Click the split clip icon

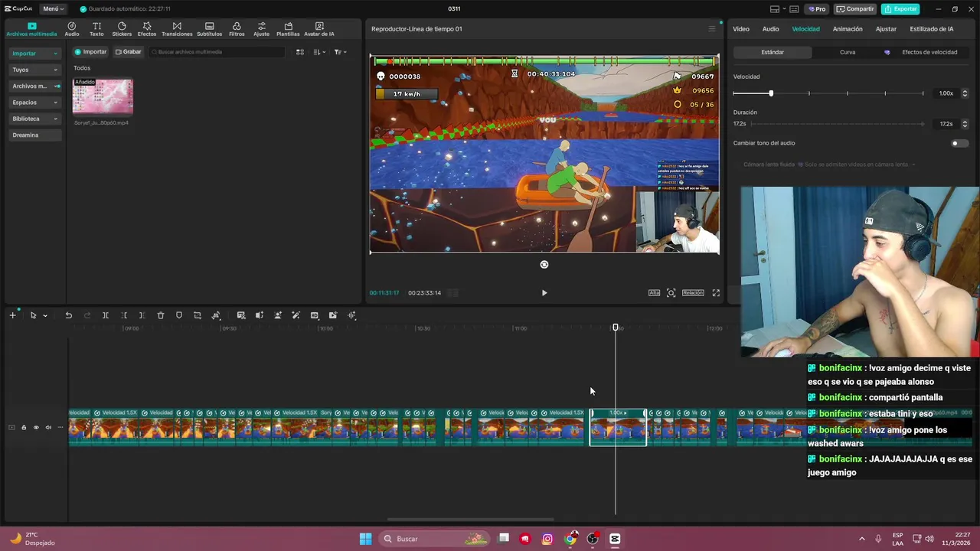pos(106,315)
